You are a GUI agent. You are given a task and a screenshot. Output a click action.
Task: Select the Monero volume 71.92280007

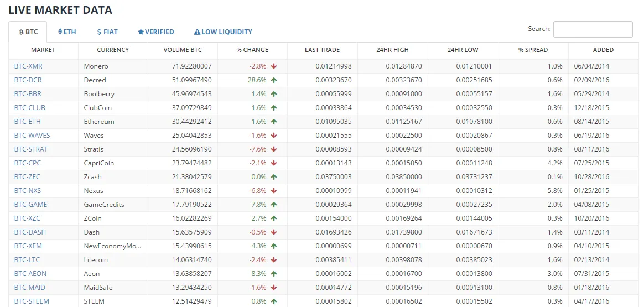pyautogui.click(x=192, y=66)
